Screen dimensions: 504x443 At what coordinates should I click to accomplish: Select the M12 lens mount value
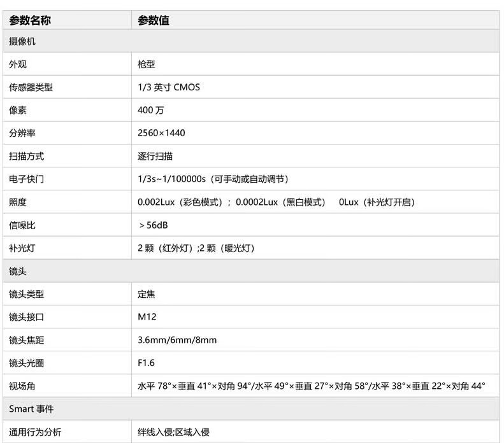pyautogui.click(x=147, y=317)
